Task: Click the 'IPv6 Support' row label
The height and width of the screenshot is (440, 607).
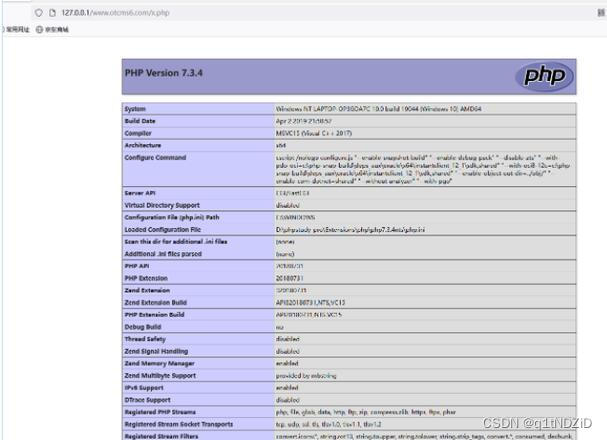Action: point(144,388)
